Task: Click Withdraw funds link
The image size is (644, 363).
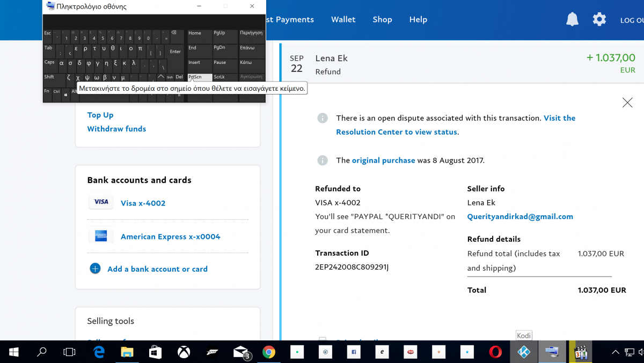Action: pyautogui.click(x=116, y=129)
